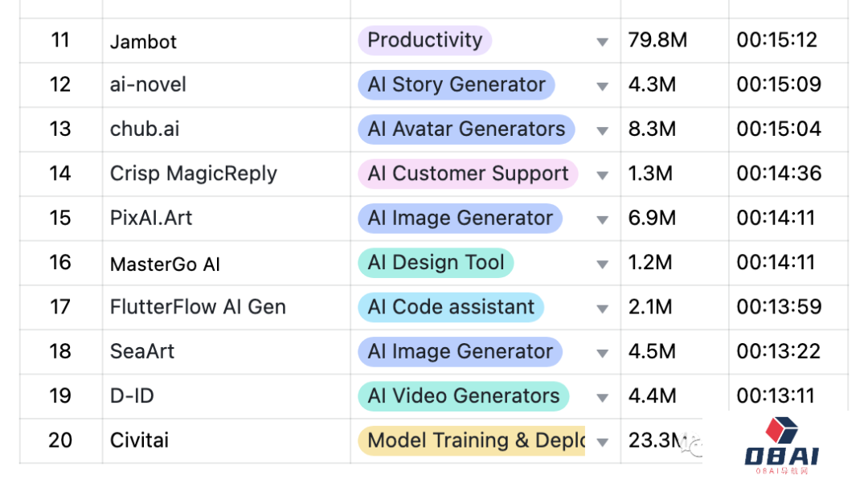Select the Productivity category tag

(424, 40)
